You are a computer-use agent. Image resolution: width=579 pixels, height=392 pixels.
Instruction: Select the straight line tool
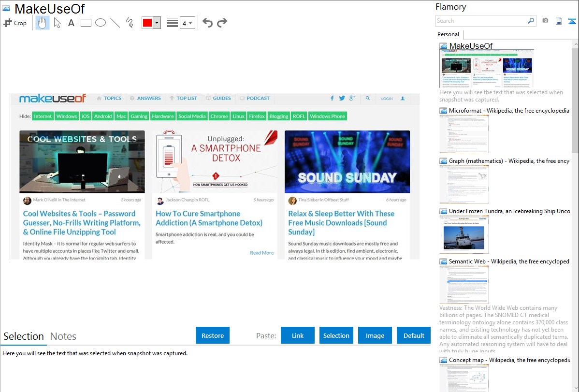[x=115, y=23]
